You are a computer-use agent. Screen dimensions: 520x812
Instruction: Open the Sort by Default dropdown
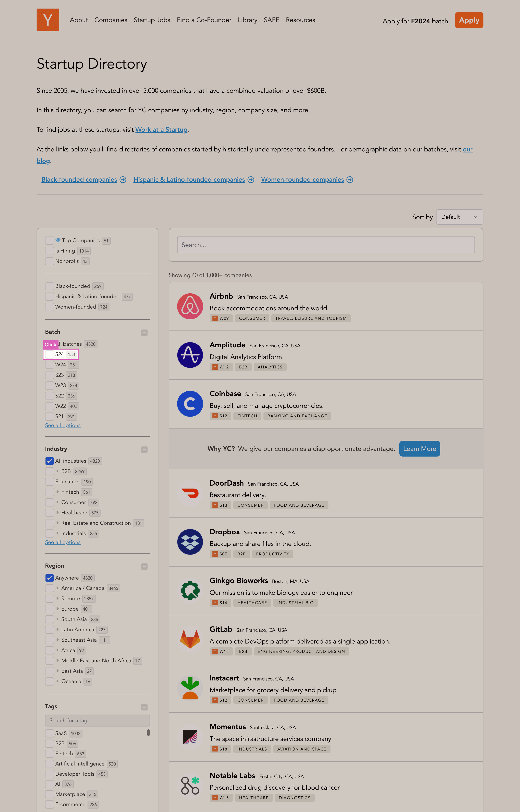coord(459,217)
